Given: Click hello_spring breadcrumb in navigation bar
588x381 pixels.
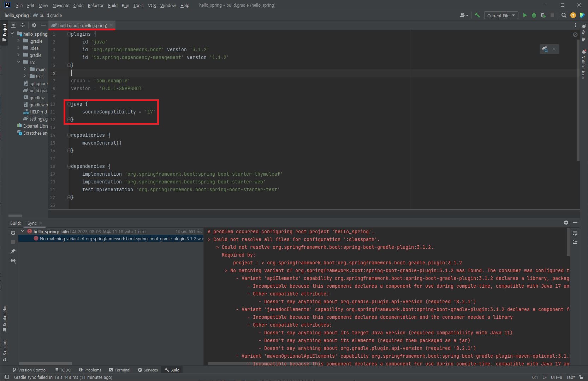Looking at the screenshot, I should pyautogui.click(x=17, y=15).
